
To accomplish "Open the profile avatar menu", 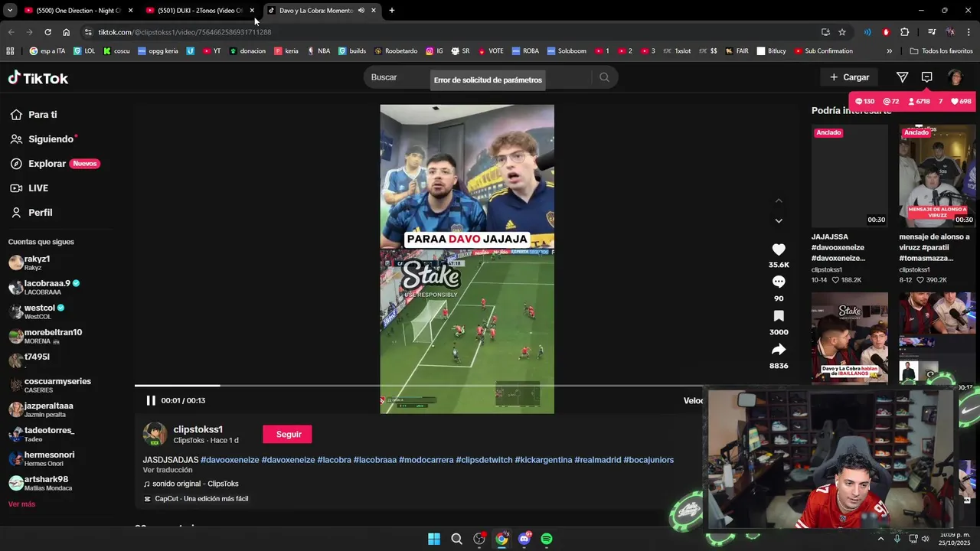I will click(x=955, y=77).
